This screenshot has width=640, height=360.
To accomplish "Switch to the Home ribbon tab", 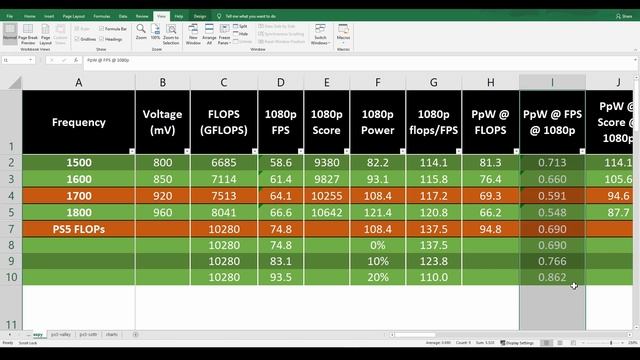I will coord(29,16).
